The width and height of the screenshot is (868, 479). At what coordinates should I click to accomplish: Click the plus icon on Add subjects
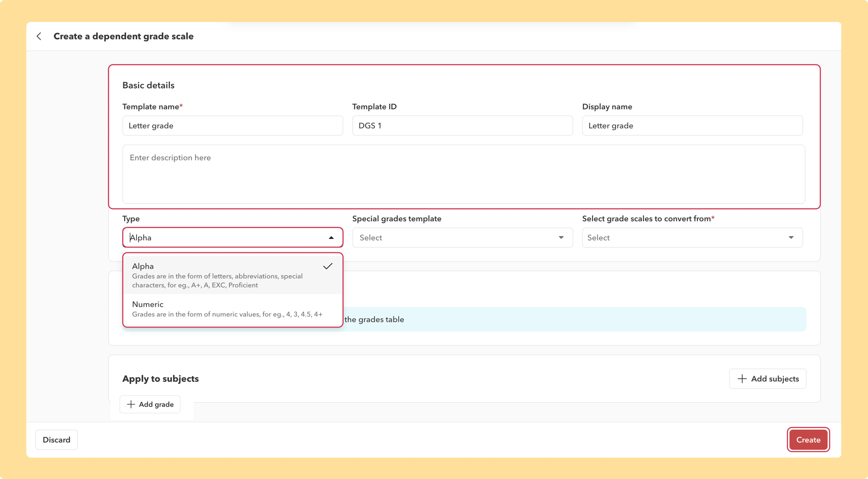pyautogui.click(x=742, y=379)
